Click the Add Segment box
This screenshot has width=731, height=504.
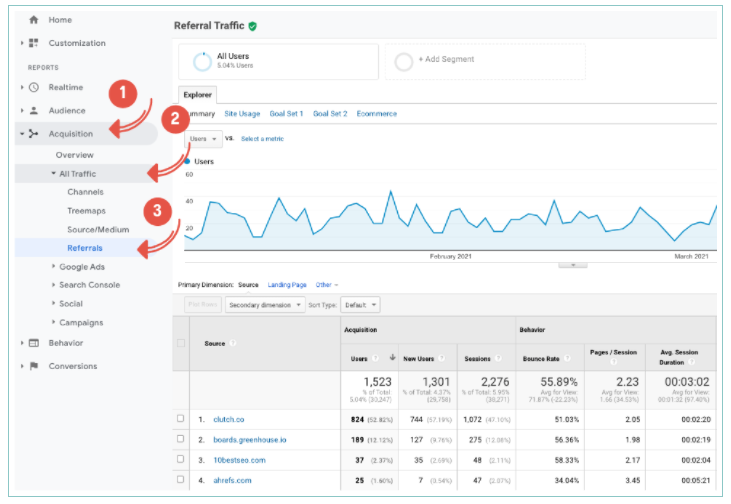pos(485,62)
